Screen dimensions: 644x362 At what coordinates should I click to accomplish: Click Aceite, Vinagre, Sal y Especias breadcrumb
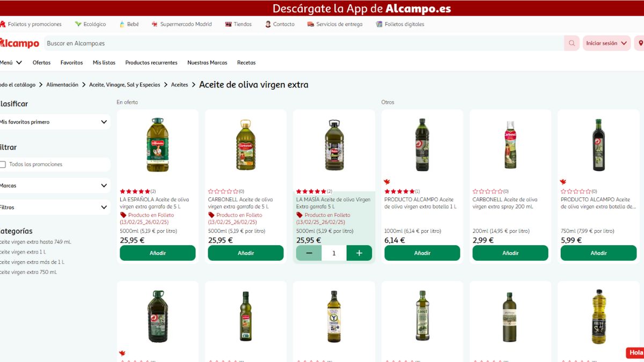click(125, 85)
